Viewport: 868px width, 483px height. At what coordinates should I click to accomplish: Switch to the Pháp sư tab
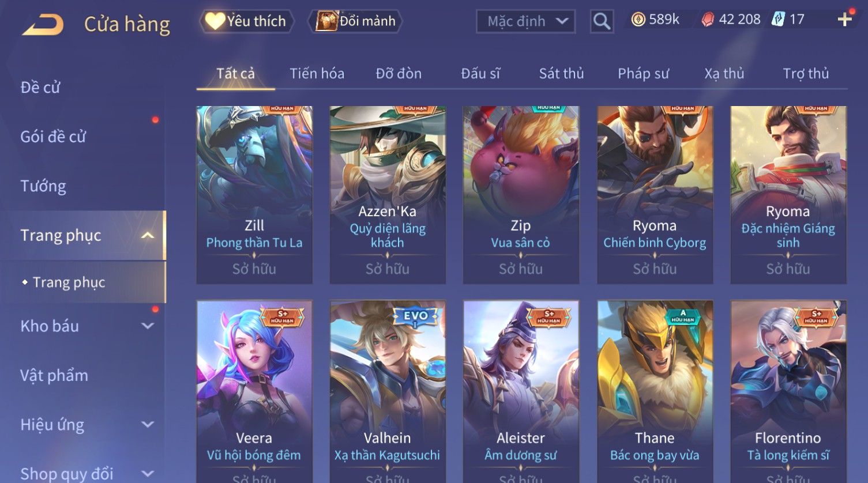pos(643,74)
